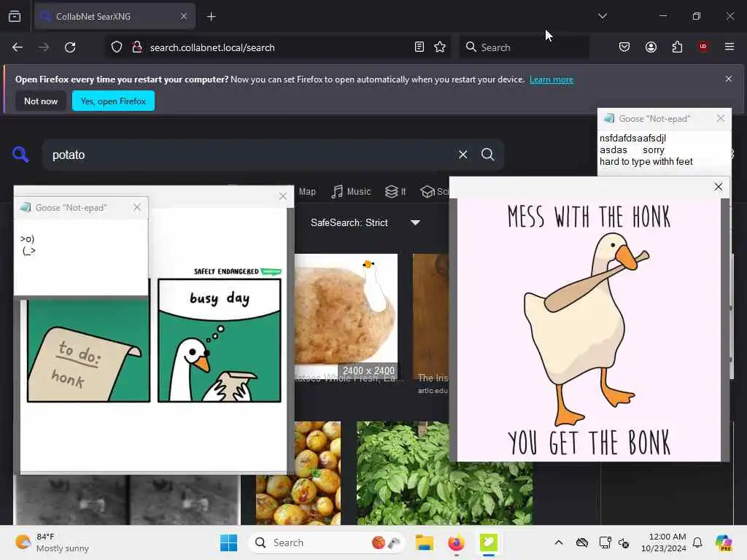Open clock showing 12:00 AM 10/23/2024
747x560 pixels.
click(664, 542)
